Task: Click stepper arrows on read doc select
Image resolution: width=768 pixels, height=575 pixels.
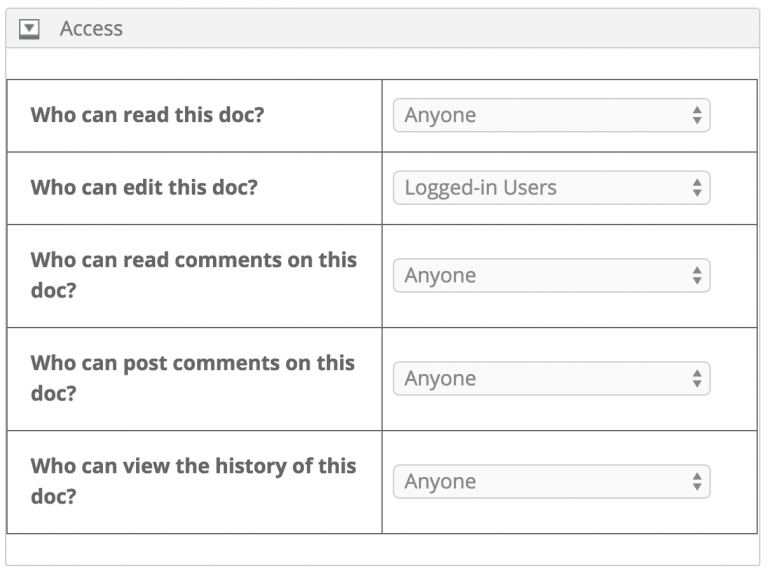Action: pyautogui.click(x=697, y=115)
